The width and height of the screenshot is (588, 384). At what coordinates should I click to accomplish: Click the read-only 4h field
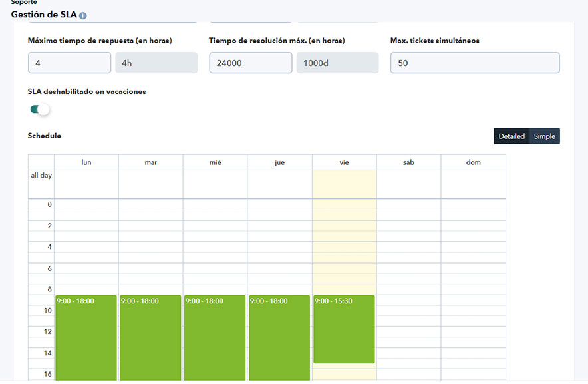tap(156, 62)
